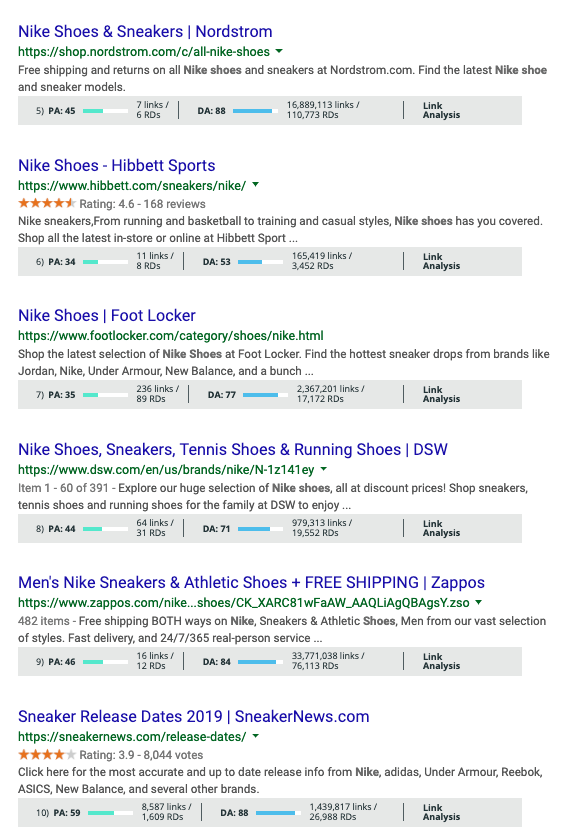Click the Foot Locker DA: 77 bar
The height and width of the screenshot is (835, 581).
tap(265, 395)
